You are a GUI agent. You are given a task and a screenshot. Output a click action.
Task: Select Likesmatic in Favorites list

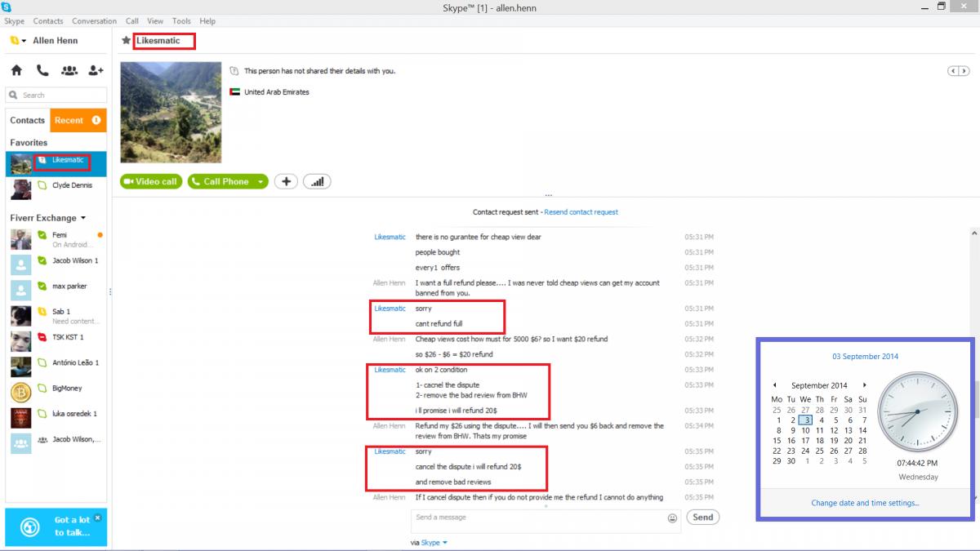click(x=56, y=162)
